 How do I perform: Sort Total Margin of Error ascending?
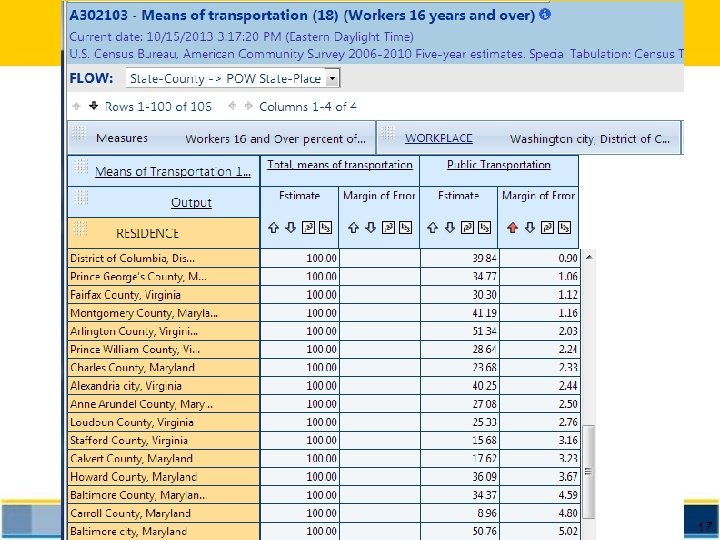(x=353, y=228)
